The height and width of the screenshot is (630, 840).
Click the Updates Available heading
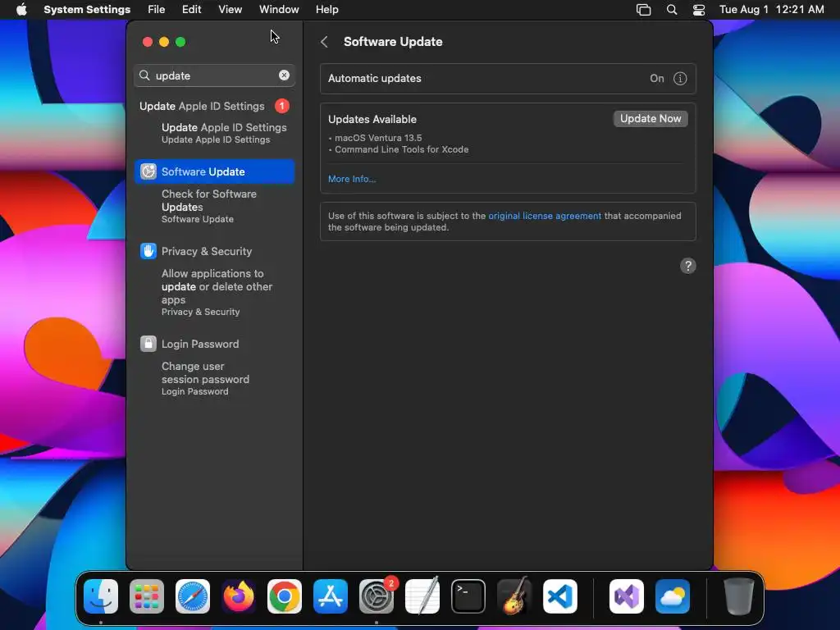[x=372, y=120]
